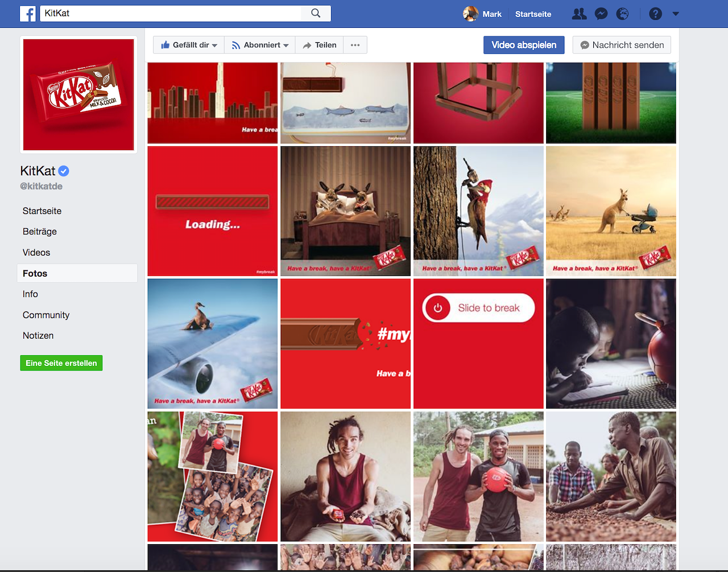The width and height of the screenshot is (728, 572).
Task: Open the kangaroo with stroller photo
Action: pyautogui.click(x=611, y=211)
